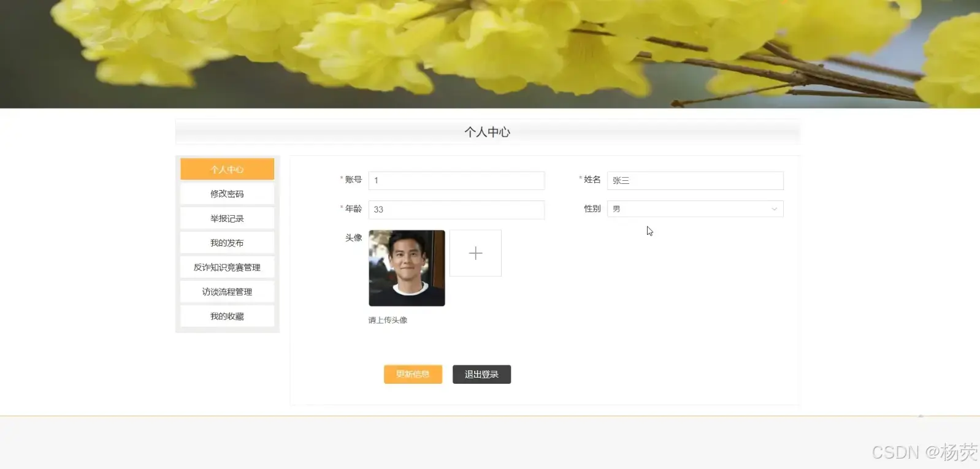This screenshot has height=469, width=980.
Task: Open 修改密码 in sidebar
Action: click(227, 194)
